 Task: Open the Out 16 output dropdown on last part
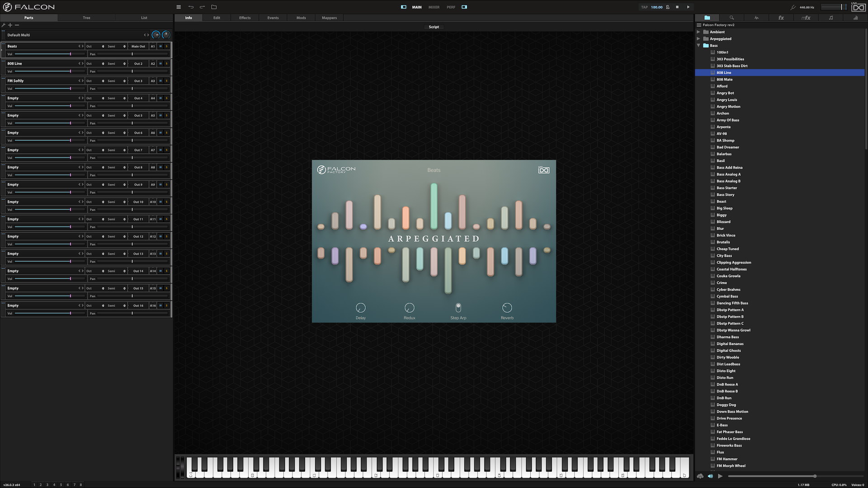click(x=138, y=305)
